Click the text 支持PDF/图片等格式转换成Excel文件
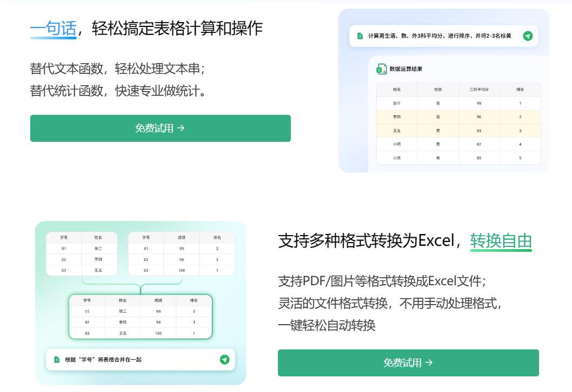This screenshot has height=392, width=572. pyautogui.click(x=382, y=281)
